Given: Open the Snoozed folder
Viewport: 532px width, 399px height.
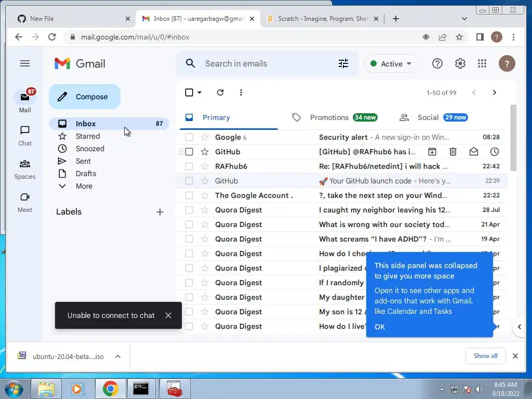Looking at the screenshot, I should 89,149.
